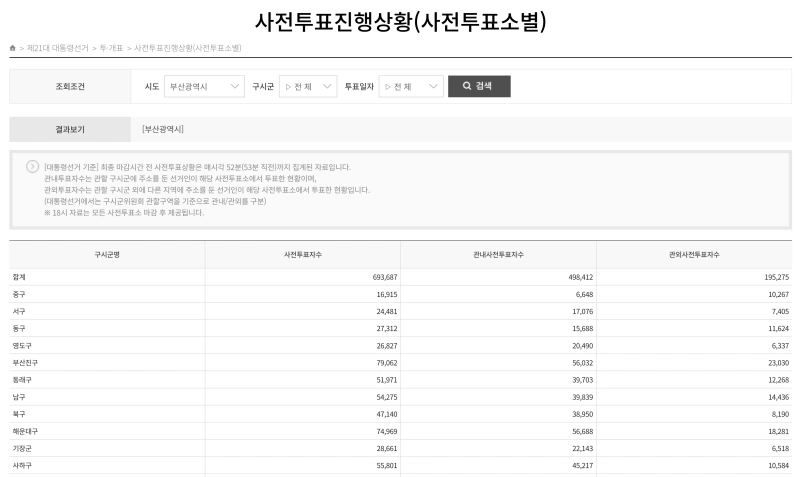Click the 10,267 cell in 중구 row
The image size is (800, 477).
[779, 294]
